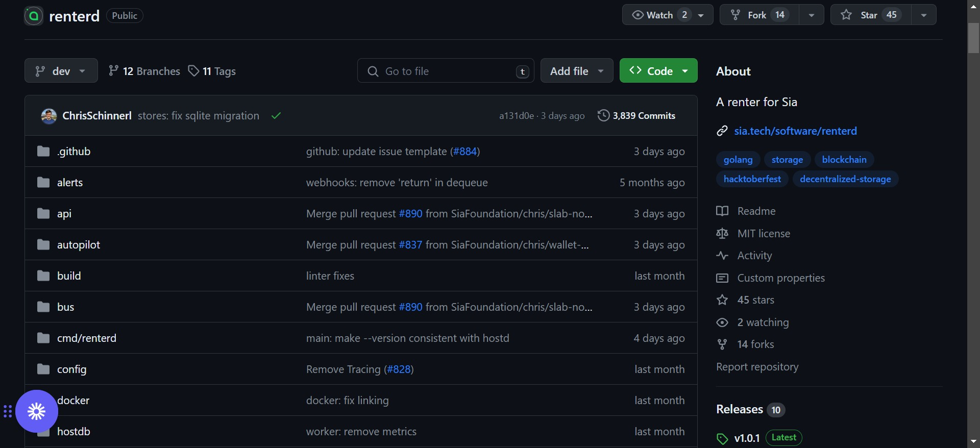Image resolution: width=980 pixels, height=448 pixels.
Task: Open commit history via the clock icon
Action: pos(603,116)
